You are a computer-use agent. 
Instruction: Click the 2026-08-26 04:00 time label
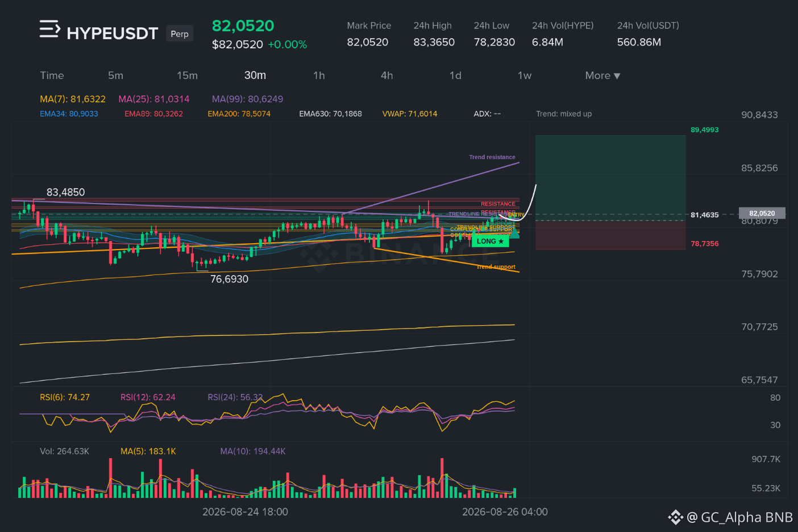click(x=505, y=512)
